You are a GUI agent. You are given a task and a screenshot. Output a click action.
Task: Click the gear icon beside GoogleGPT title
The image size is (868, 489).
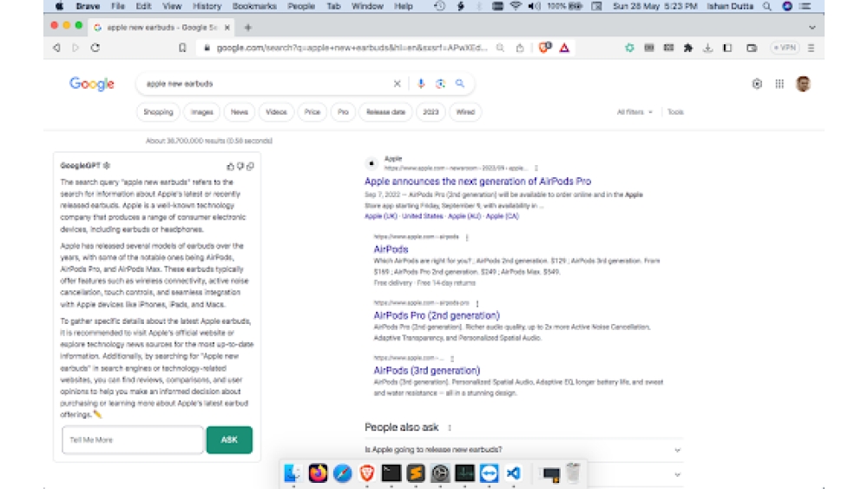point(107,165)
